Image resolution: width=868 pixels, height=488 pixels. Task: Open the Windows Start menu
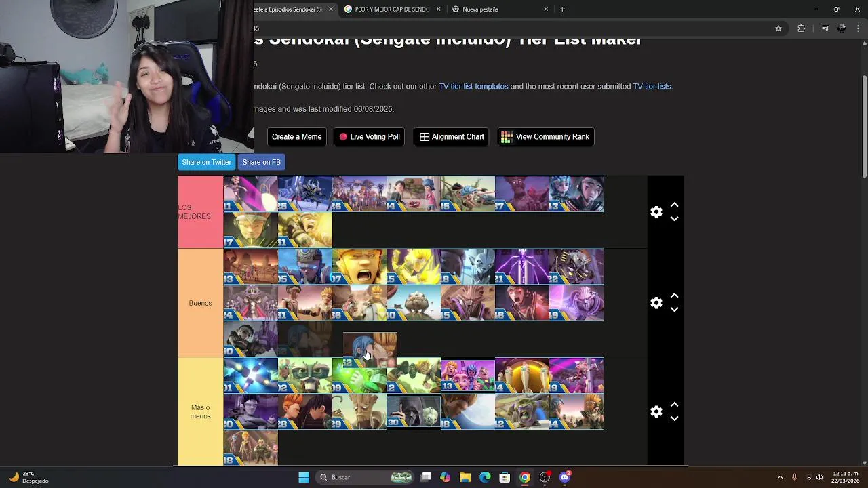click(304, 477)
